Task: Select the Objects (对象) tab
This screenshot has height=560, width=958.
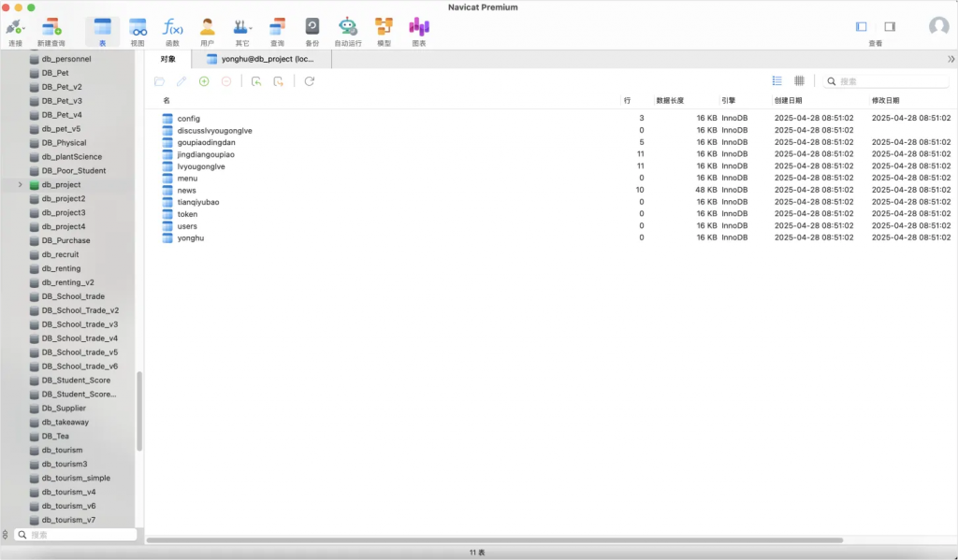Action: click(x=168, y=59)
